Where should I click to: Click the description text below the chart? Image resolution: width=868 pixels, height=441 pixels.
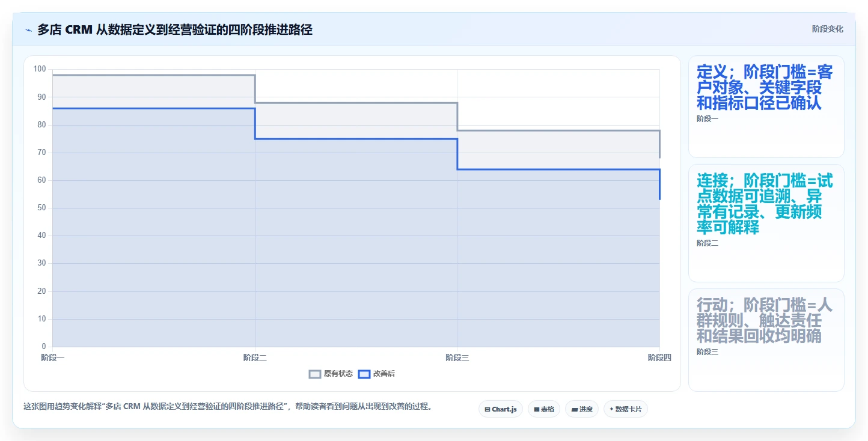[227, 406]
